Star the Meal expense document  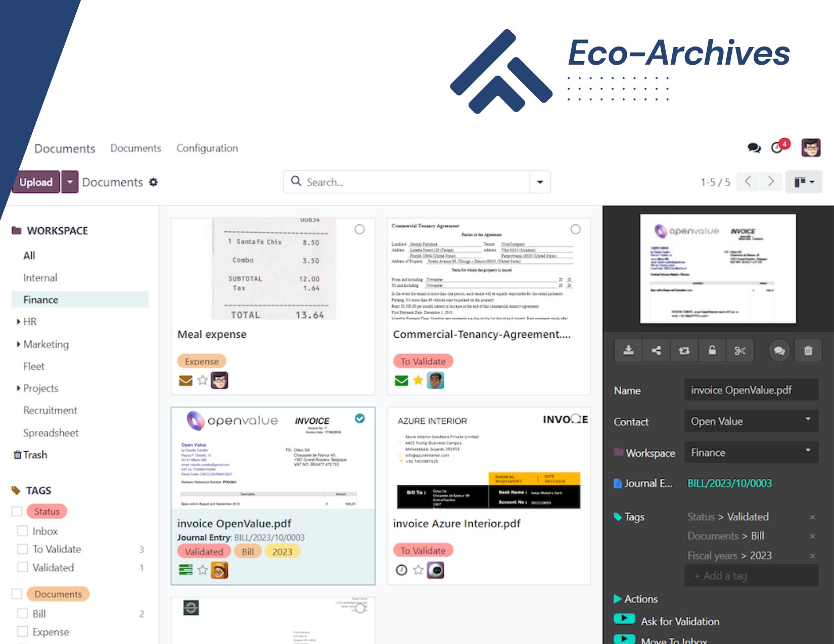tap(203, 380)
